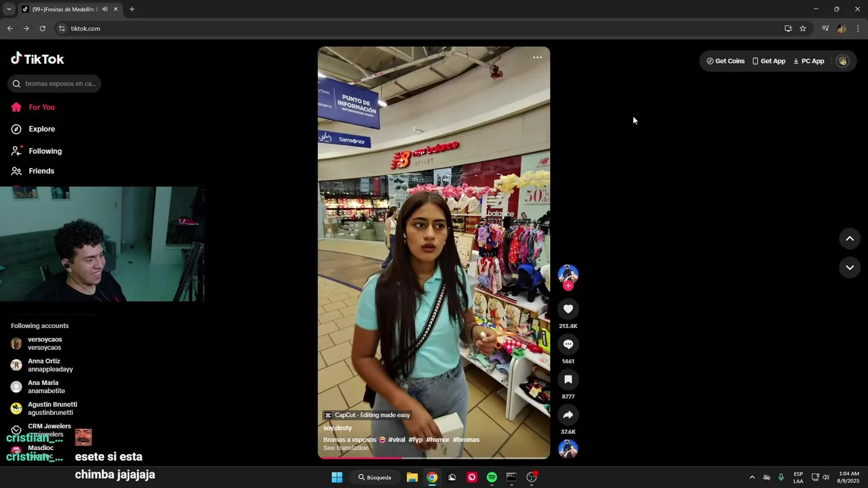Open the spinning sound disc avatar
Viewport: 868px width, 488px height.
tap(568, 449)
